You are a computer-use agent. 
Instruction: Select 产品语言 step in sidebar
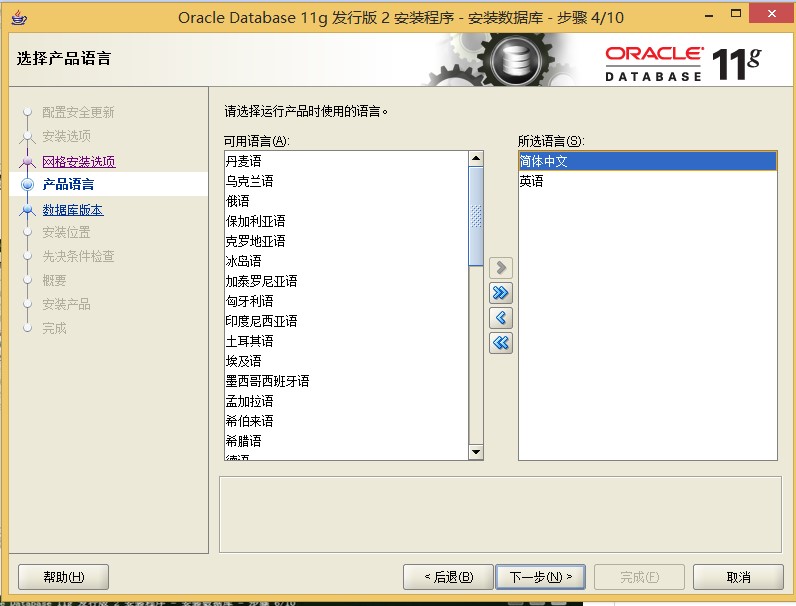click(x=68, y=185)
